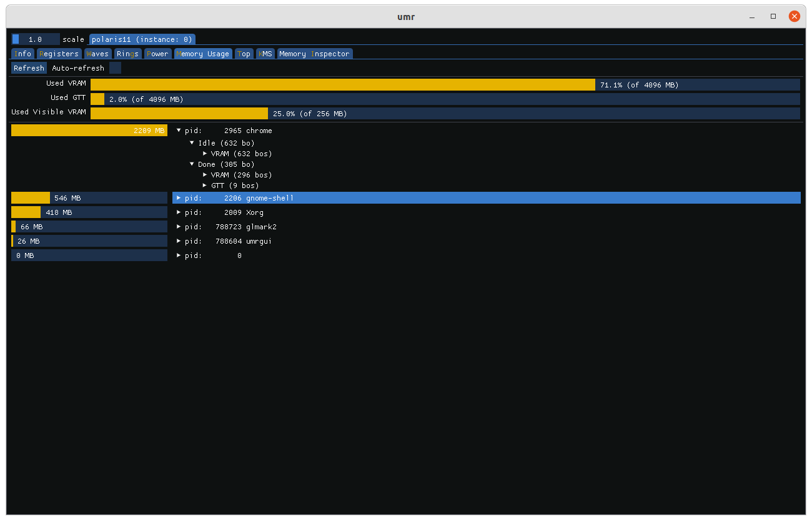Click the 26 MB usage bar

(89, 241)
